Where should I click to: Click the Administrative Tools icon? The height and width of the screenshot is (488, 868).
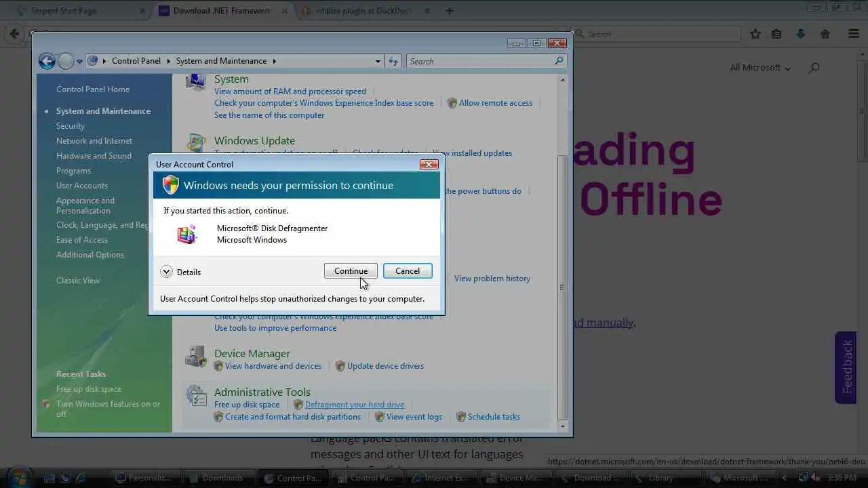(x=196, y=395)
